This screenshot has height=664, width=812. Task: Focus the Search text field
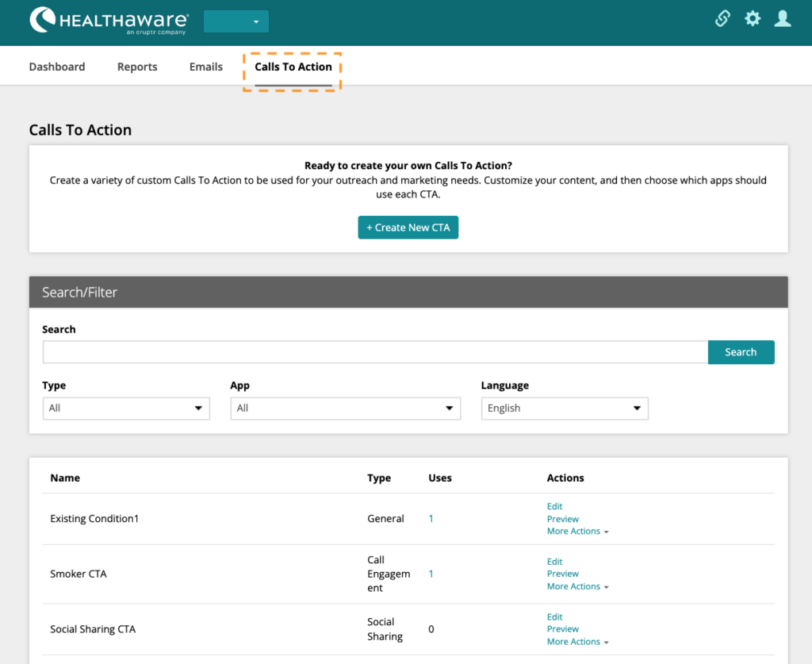point(375,352)
